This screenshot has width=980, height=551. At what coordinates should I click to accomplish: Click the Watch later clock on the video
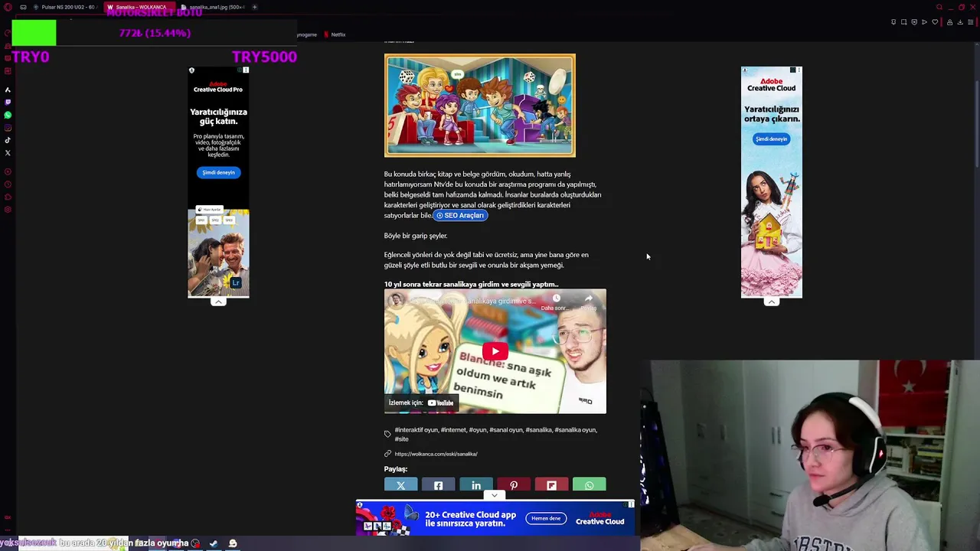[x=557, y=299]
